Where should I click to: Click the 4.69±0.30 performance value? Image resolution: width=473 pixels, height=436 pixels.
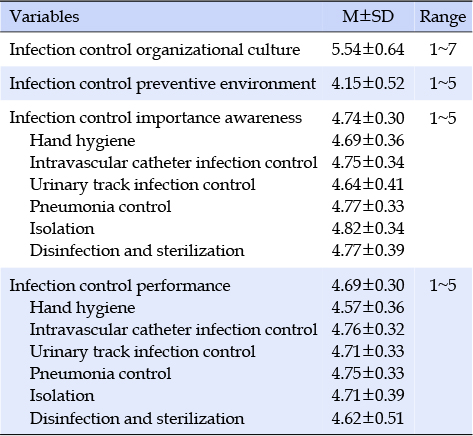pyautogui.click(x=368, y=285)
